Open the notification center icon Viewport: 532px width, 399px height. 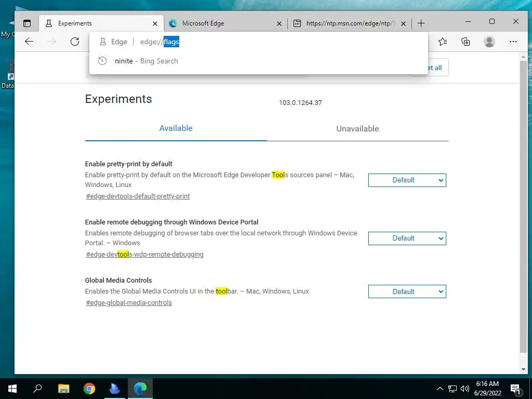click(516, 389)
